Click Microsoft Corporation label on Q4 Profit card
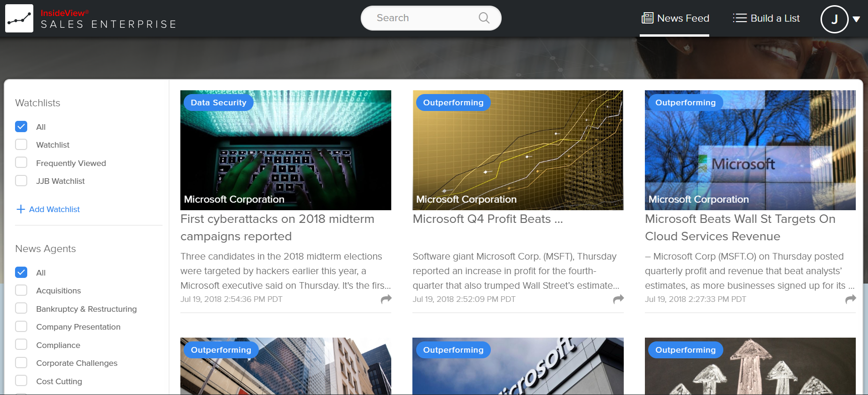 [466, 199]
